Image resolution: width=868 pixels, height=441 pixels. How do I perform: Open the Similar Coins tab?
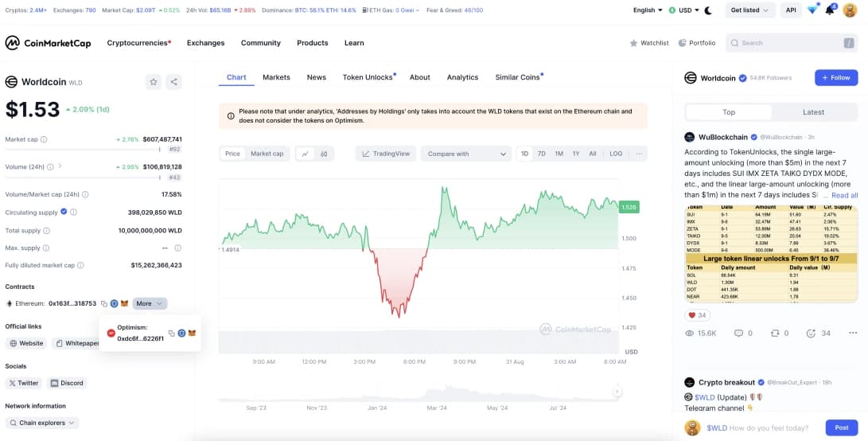(x=519, y=77)
